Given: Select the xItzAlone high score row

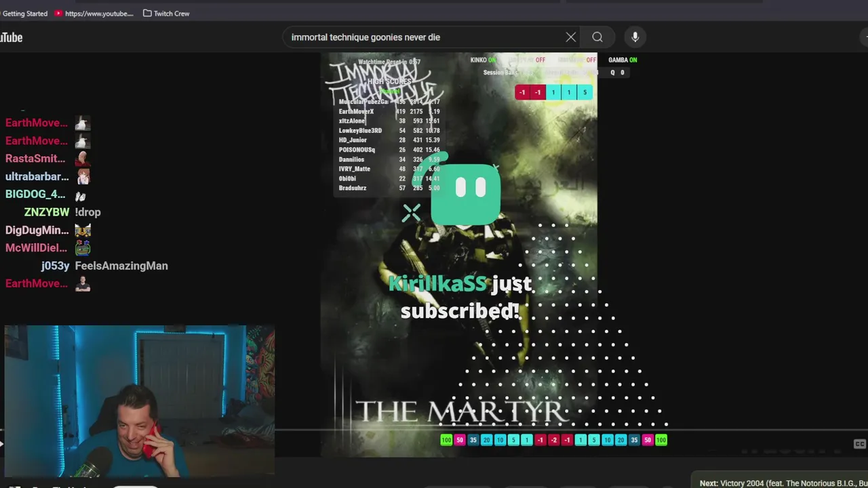Looking at the screenshot, I should (389, 121).
